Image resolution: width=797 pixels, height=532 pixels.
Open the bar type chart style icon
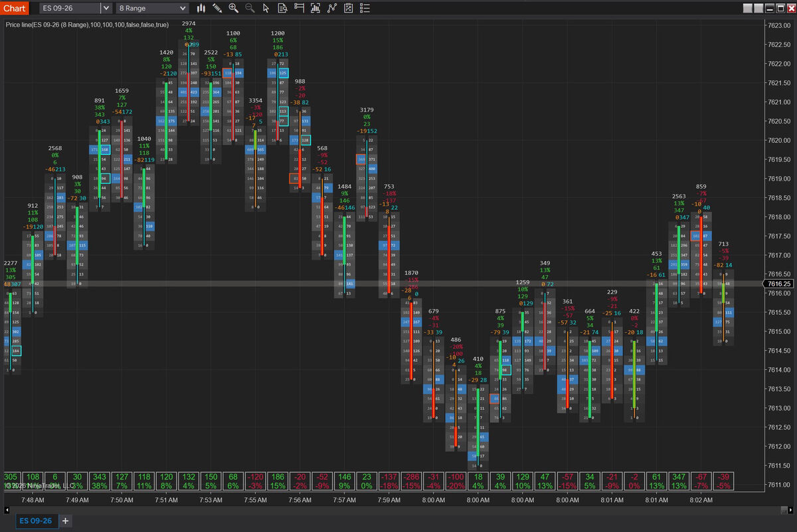pos(202,8)
